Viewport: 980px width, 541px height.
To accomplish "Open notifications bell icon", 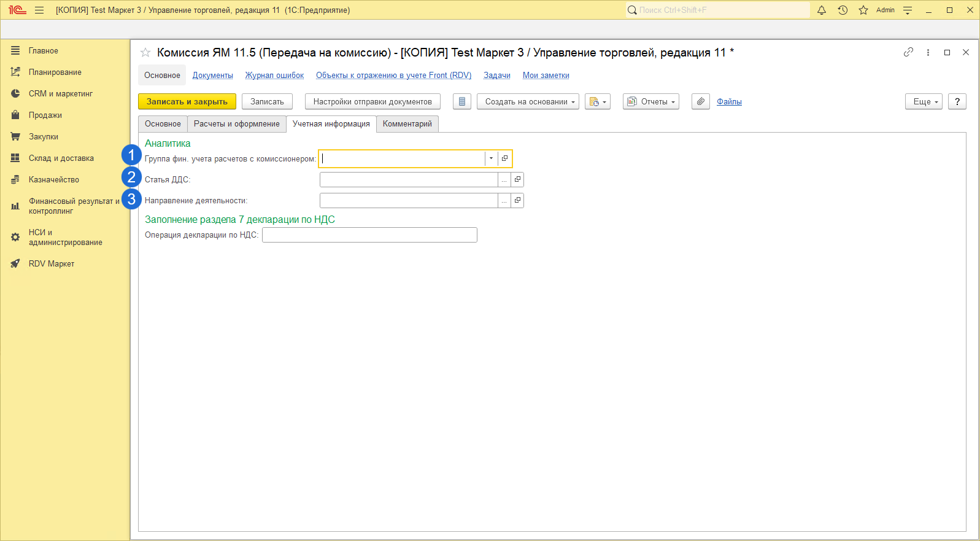I will (822, 10).
